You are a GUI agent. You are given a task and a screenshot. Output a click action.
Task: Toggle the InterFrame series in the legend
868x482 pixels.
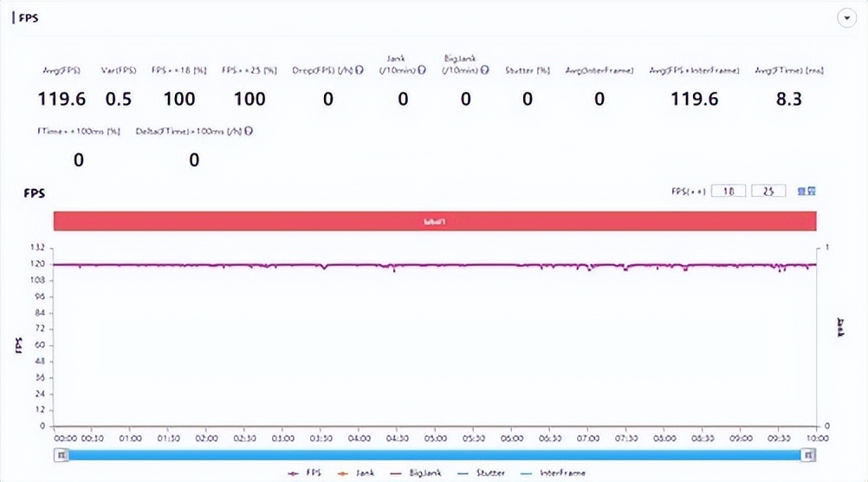click(553, 473)
